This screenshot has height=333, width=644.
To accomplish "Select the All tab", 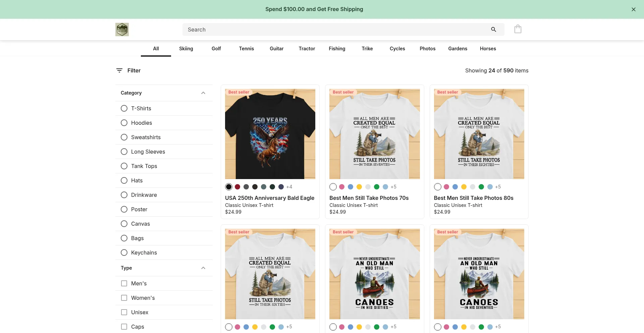I will 156,49.
